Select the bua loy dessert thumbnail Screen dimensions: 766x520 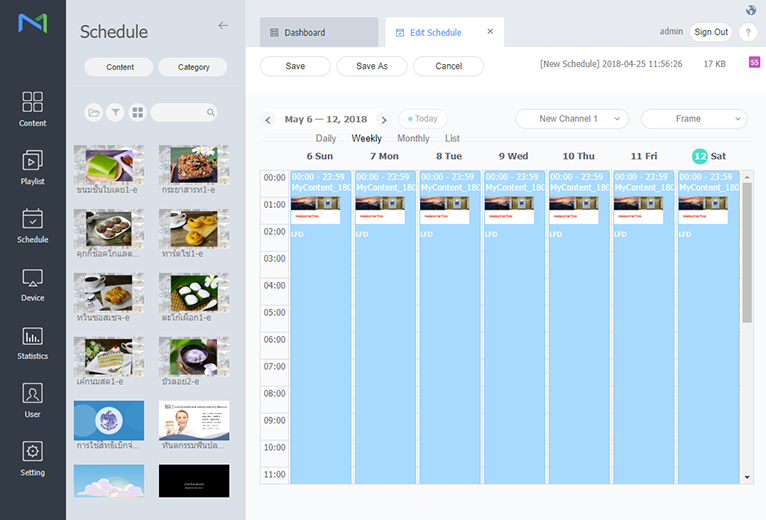[194, 357]
